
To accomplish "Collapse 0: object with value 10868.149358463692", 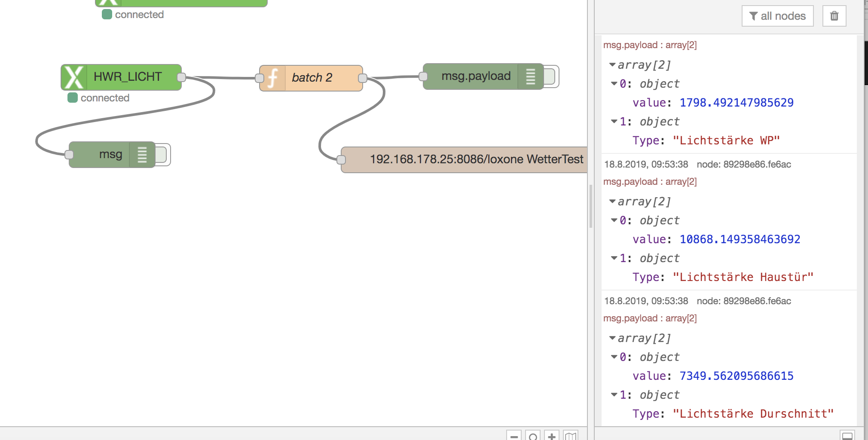I will coord(614,220).
